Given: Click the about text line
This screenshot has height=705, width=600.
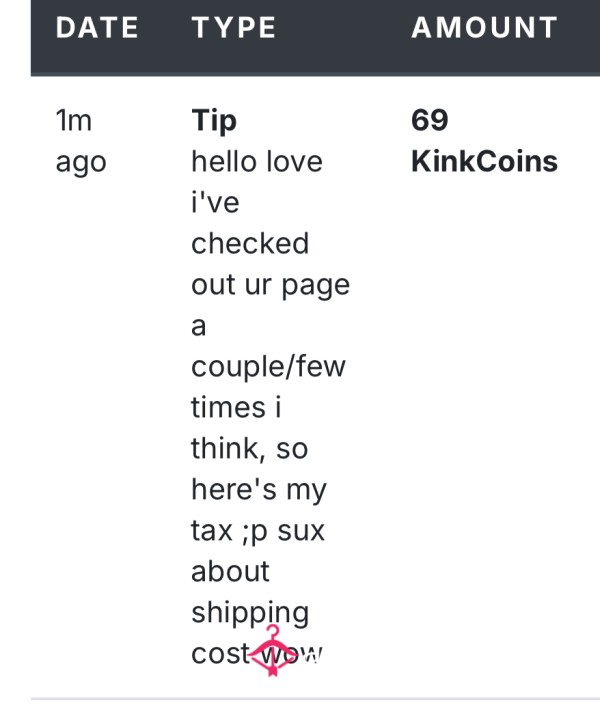Looking at the screenshot, I should click(230, 571).
